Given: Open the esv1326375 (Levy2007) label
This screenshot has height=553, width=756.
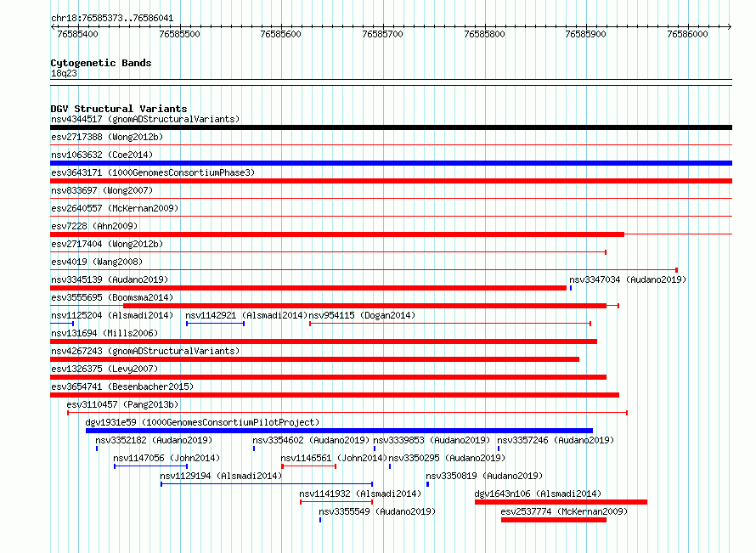Looking at the screenshot, I should tap(104, 369).
